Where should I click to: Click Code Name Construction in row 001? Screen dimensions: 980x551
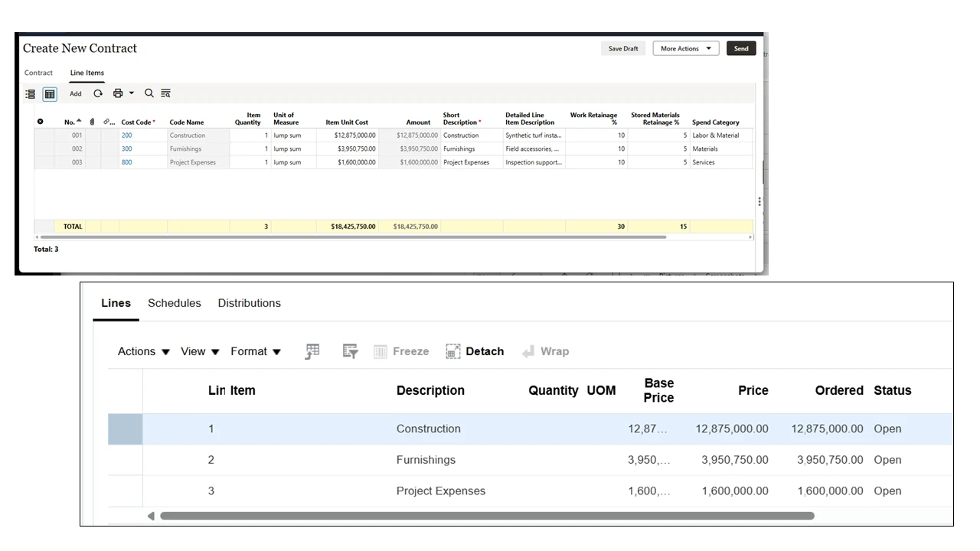coord(198,135)
